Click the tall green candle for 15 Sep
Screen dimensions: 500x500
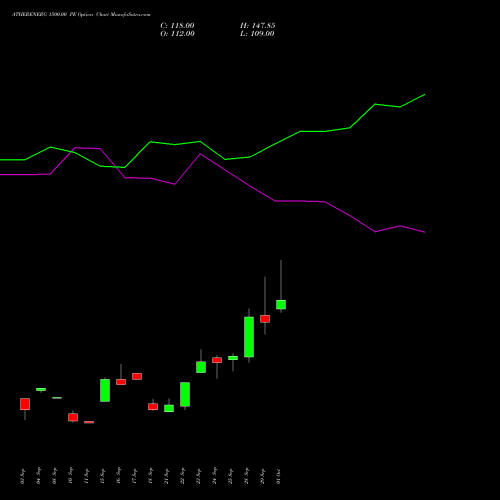point(105,390)
